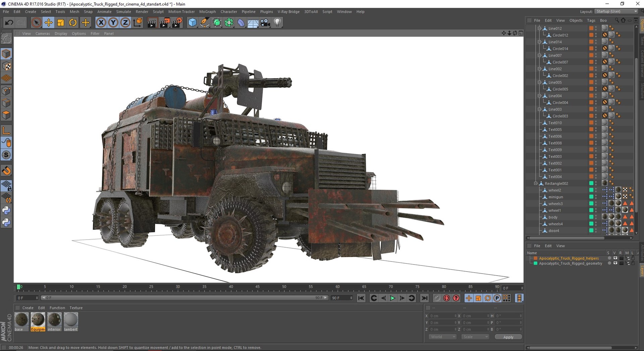Toggle position keyframe recording
644x351 pixels.
[x=469, y=298]
